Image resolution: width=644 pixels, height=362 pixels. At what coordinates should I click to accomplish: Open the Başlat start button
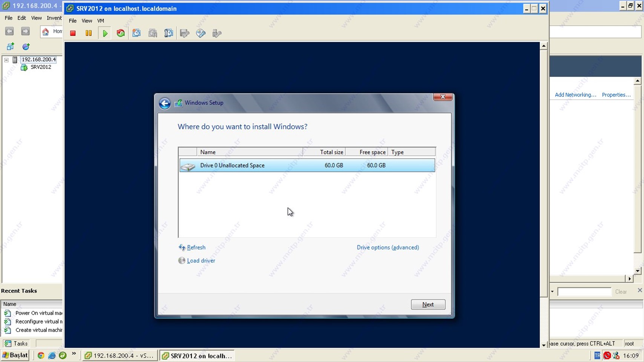point(15,355)
